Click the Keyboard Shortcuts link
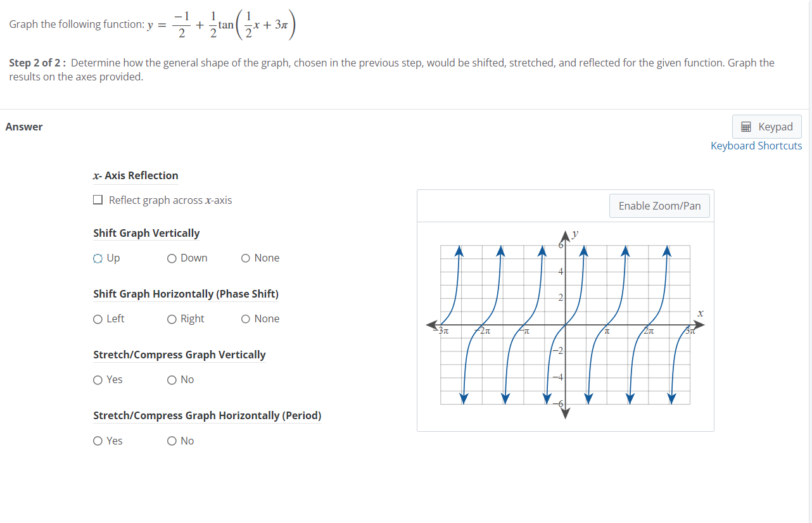Image resolution: width=812 pixels, height=523 pixels. click(756, 146)
